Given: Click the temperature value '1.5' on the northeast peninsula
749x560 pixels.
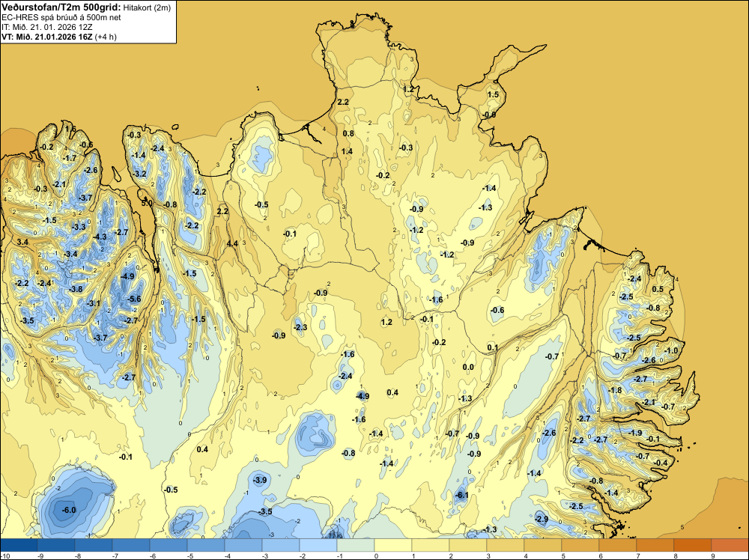Looking at the screenshot, I should [x=493, y=94].
